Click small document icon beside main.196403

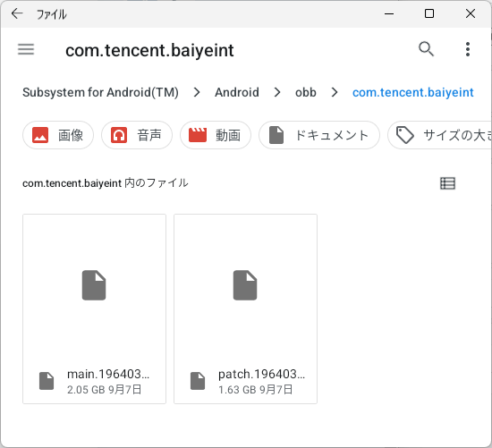(47, 381)
